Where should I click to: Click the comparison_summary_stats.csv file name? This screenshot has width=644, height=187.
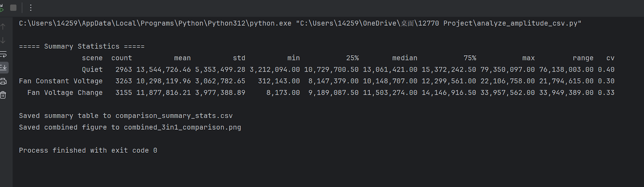(174, 116)
